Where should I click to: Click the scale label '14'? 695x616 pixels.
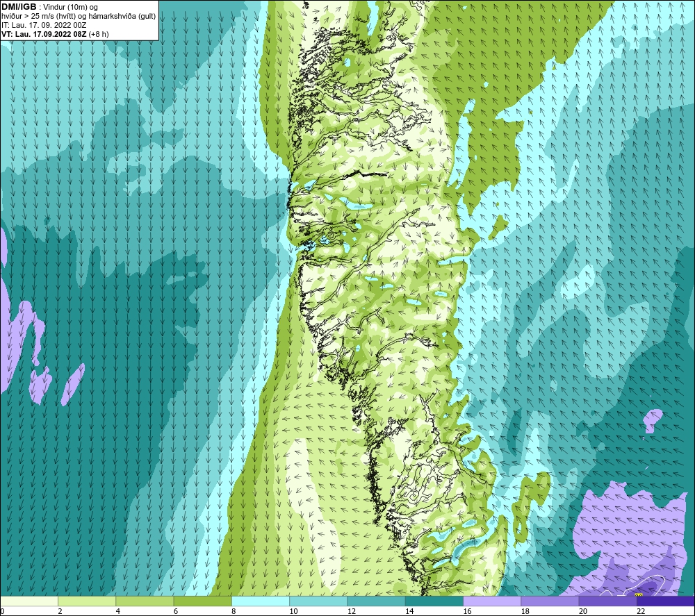click(x=409, y=611)
